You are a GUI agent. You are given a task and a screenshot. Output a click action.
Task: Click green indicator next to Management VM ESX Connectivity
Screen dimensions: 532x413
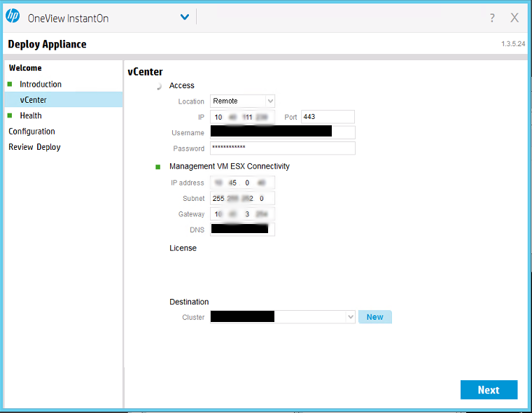click(x=157, y=167)
